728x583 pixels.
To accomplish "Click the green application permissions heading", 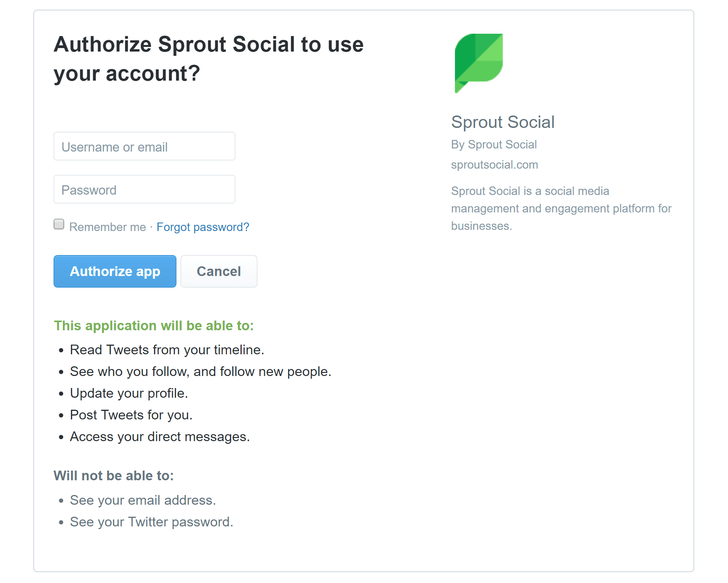I will [154, 326].
